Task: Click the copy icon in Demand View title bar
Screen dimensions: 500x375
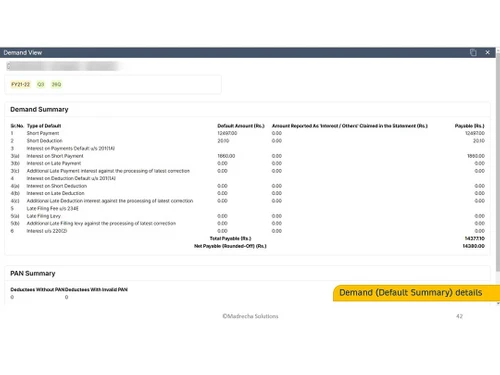Action: pyautogui.click(x=473, y=53)
